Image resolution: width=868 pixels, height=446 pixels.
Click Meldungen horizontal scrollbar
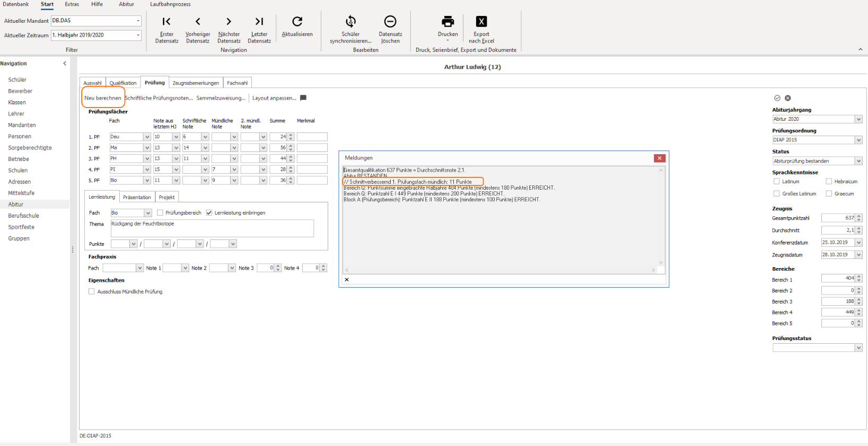[501, 270]
